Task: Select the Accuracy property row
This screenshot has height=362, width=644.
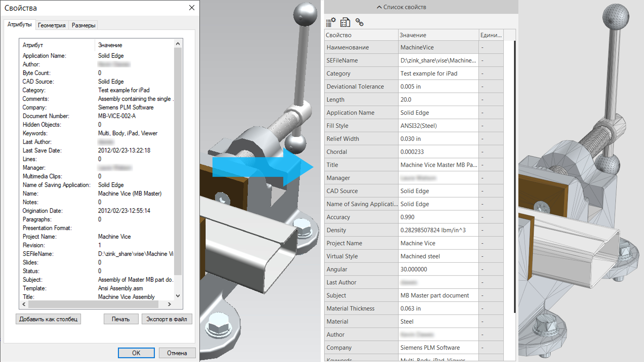Action: pos(414,217)
